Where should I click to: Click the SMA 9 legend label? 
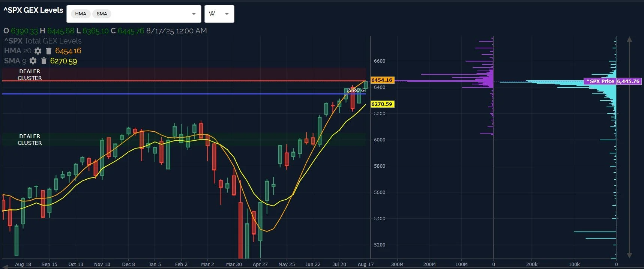[15, 61]
